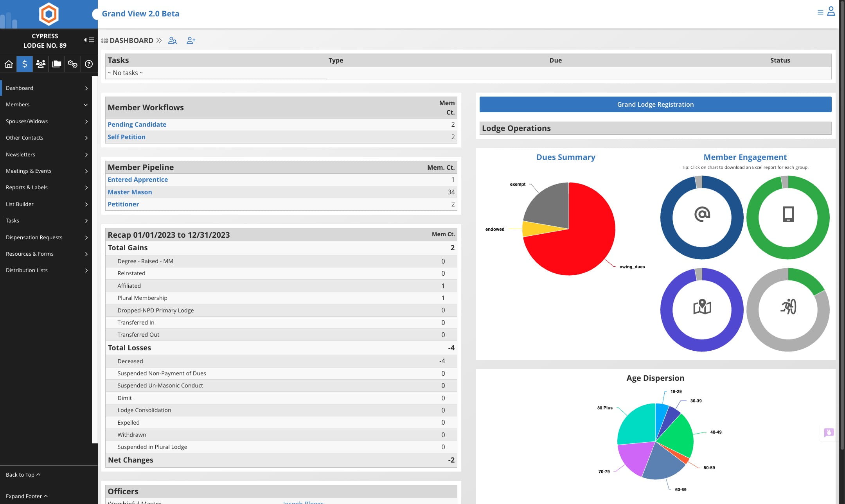Select the members group icon
This screenshot has height=504, width=845.
[x=41, y=64]
